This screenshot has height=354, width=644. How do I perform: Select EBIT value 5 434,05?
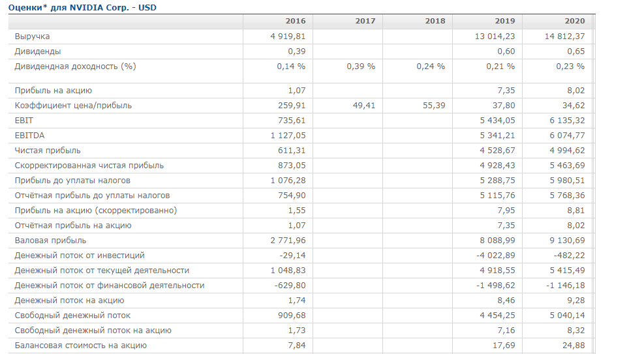pos(497,120)
